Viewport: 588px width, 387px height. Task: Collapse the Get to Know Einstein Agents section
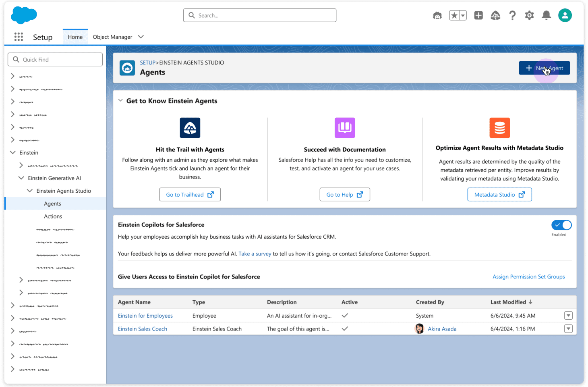click(x=120, y=100)
